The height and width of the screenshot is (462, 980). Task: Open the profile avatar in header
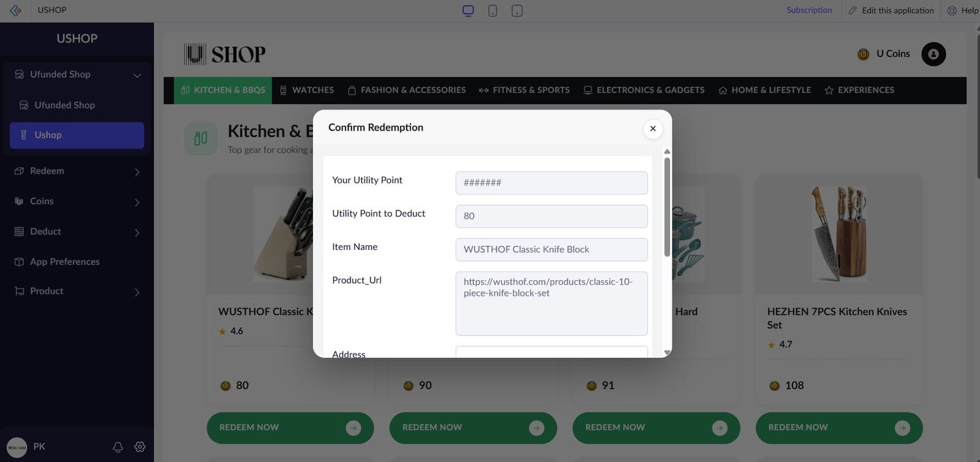933,54
